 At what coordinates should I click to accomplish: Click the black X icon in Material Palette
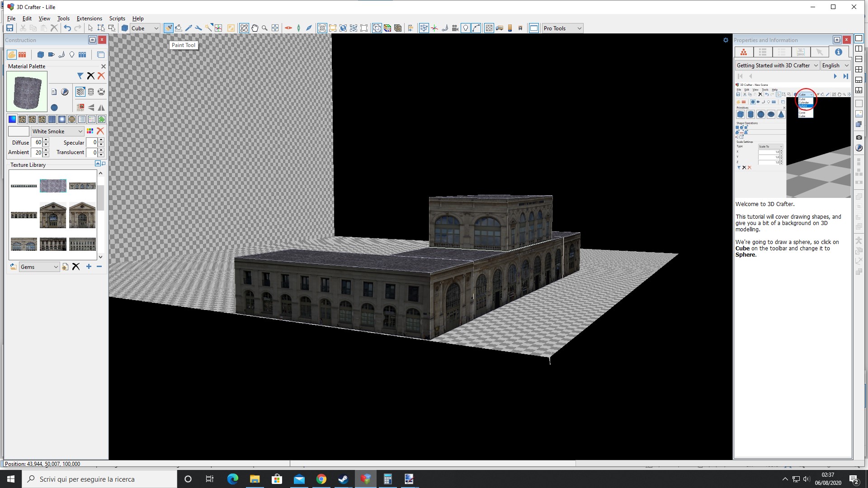(x=91, y=76)
